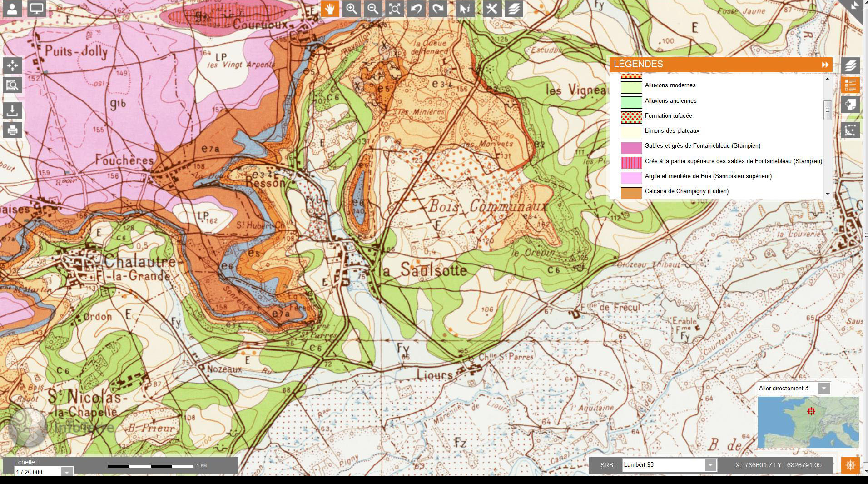Click the France overview minimap
The image size is (868, 484).
pos(808,422)
